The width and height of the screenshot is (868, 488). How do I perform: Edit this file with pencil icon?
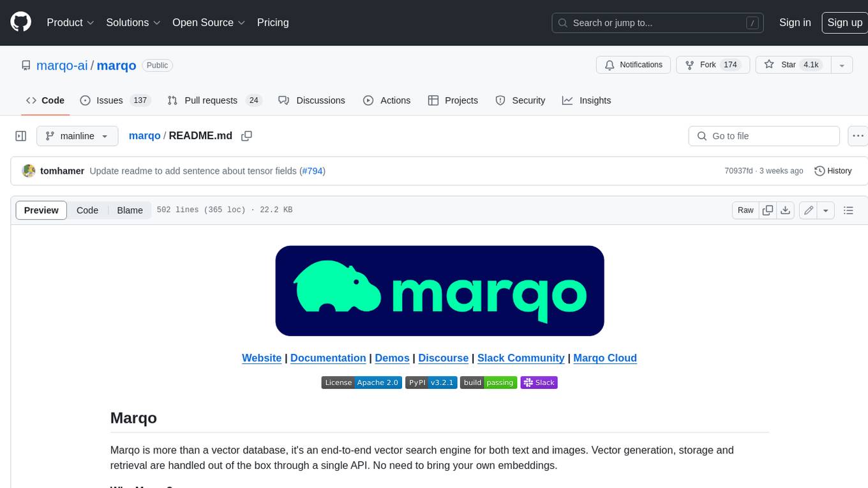click(809, 210)
